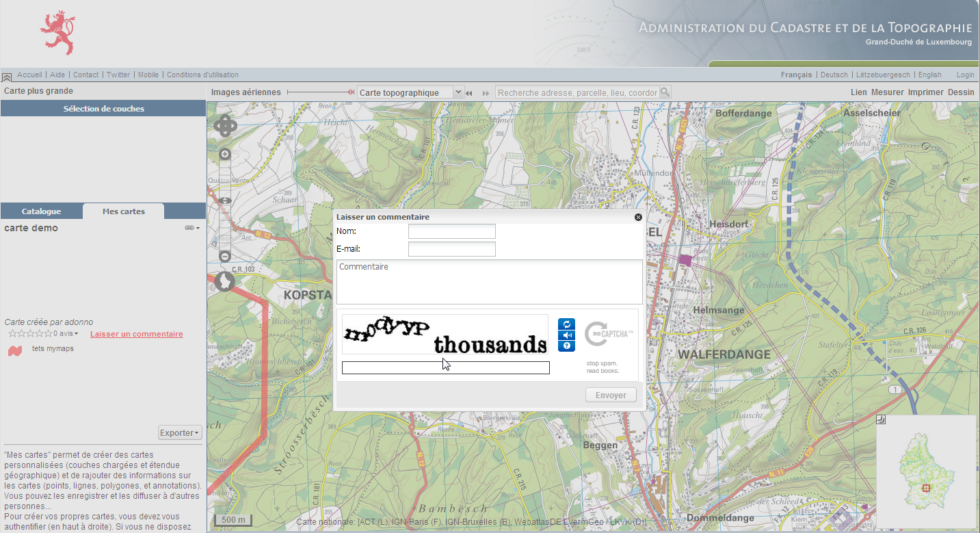The image size is (980, 533).
Task: Click the pan compass control on map
Action: coord(225,126)
